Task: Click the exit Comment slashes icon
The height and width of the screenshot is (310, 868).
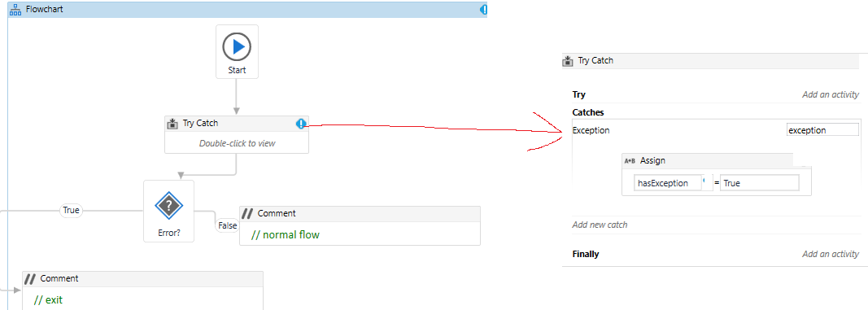Action: click(x=30, y=278)
